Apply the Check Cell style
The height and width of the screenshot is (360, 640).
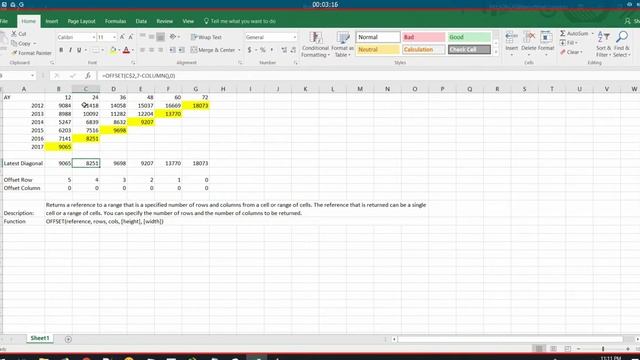(x=469, y=49)
